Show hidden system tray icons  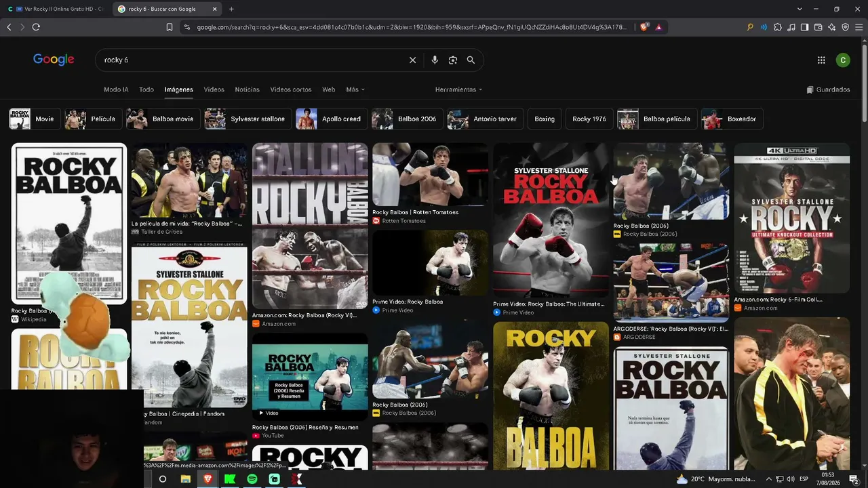(x=768, y=479)
